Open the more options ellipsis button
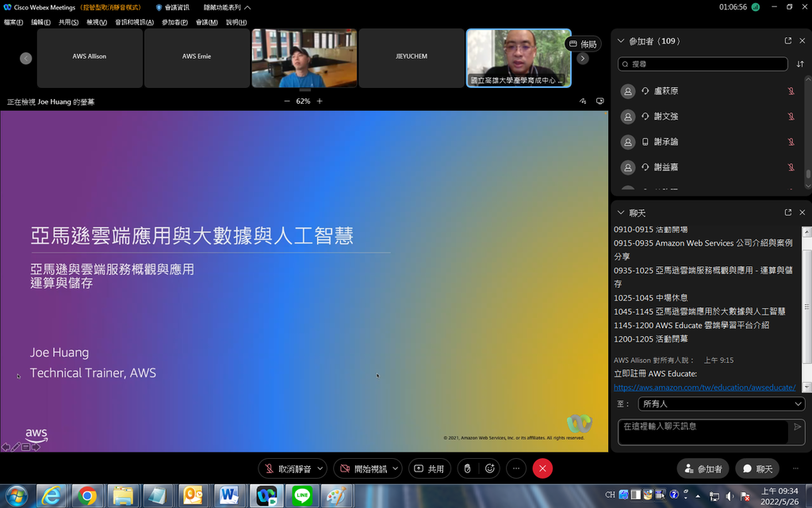 [x=516, y=468]
